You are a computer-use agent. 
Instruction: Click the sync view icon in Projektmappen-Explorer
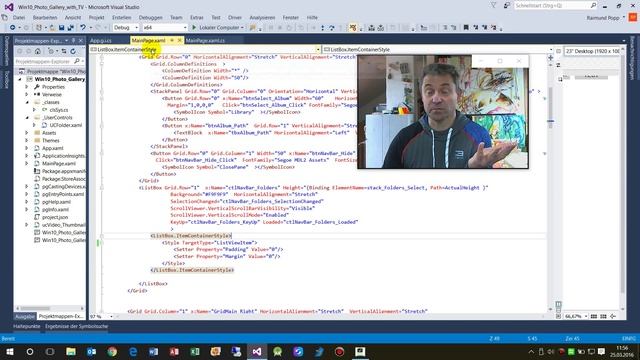click(64, 51)
